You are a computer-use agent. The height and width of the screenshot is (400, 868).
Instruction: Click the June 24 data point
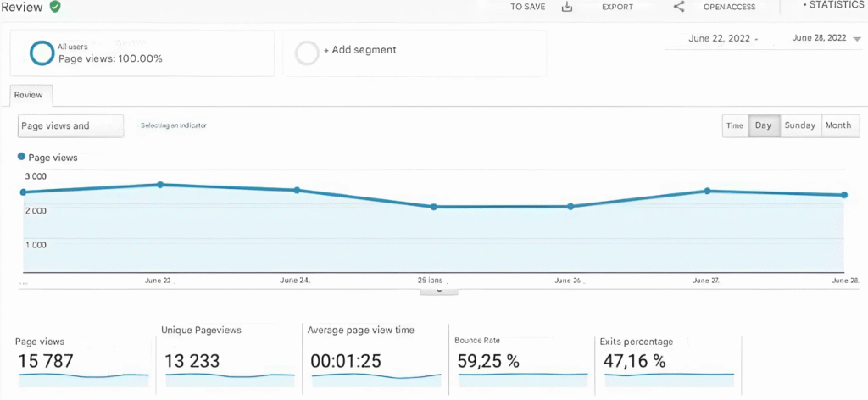click(298, 191)
